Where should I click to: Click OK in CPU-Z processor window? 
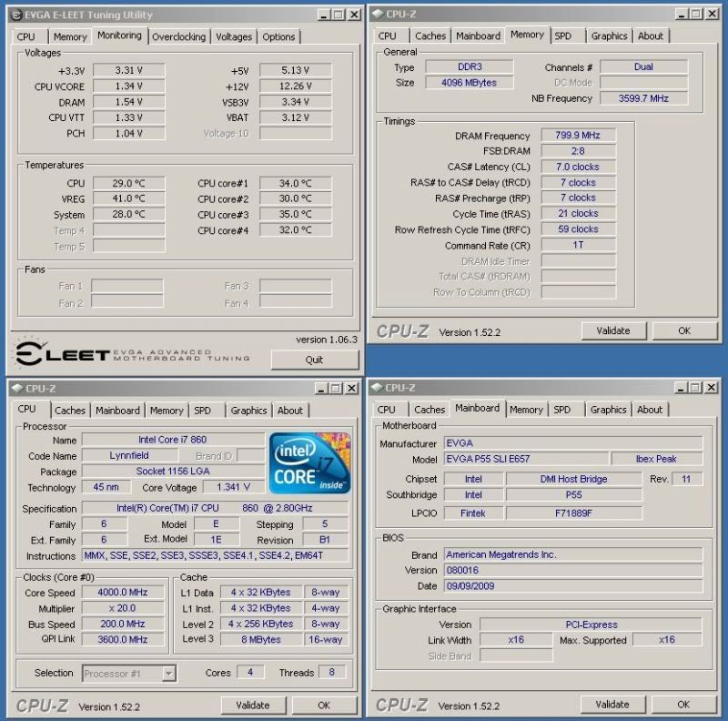point(324,706)
